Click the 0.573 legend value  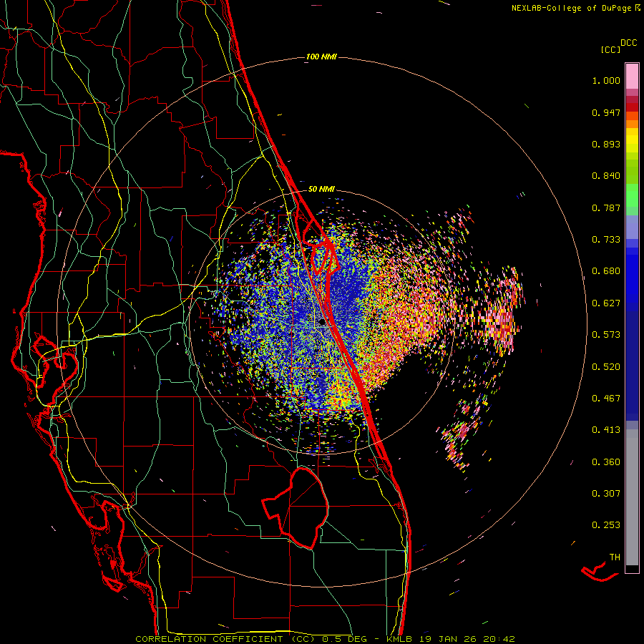coord(606,335)
